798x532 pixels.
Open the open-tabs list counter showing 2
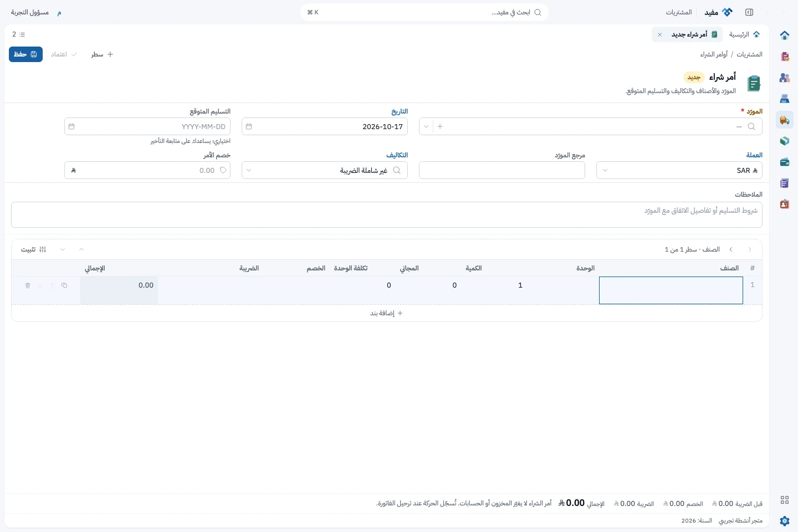18,34
